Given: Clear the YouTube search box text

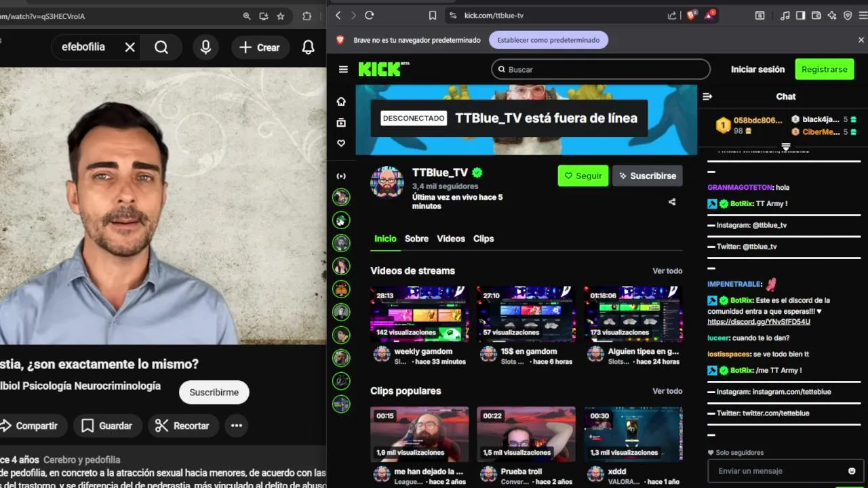Looking at the screenshot, I should click(x=130, y=47).
